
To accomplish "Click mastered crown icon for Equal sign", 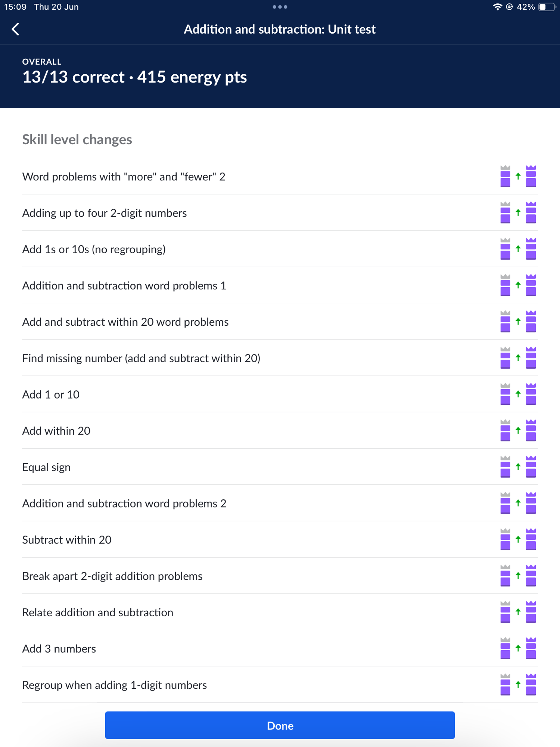I will [531, 467].
